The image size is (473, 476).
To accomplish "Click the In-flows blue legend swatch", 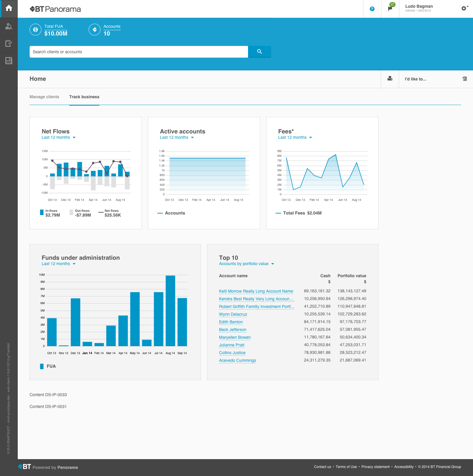I will coord(42,212).
